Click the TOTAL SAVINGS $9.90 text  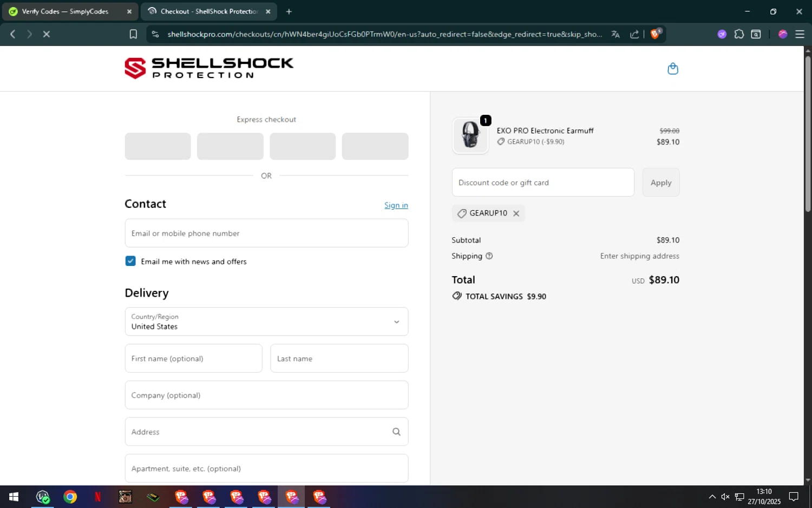tap(506, 296)
